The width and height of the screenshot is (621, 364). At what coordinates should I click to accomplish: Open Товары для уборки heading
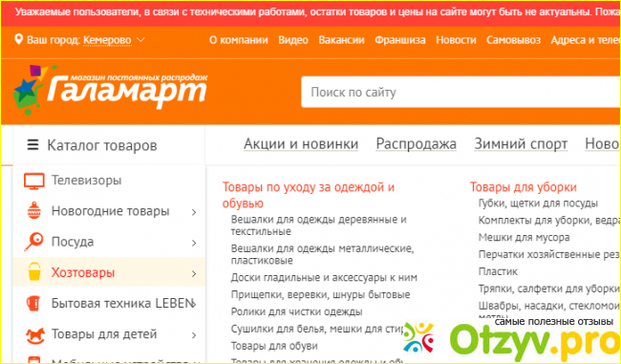(524, 187)
